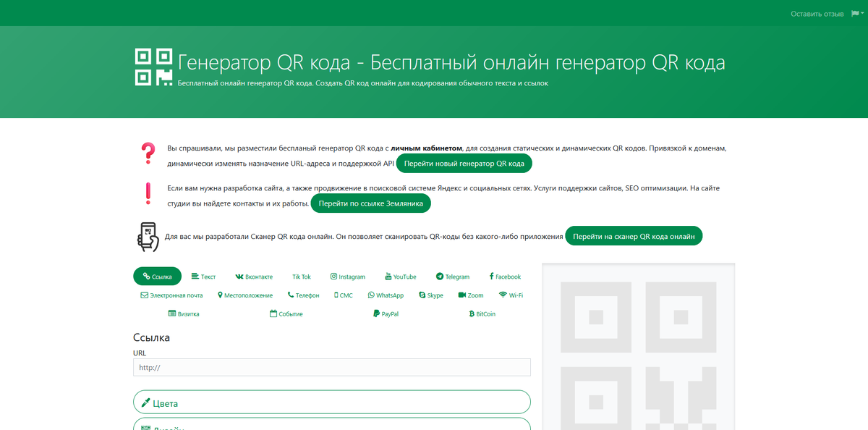Click 'Перейти новый генератор QR кода' button
This screenshot has width=868, height=430.
[x=464, y=164]
